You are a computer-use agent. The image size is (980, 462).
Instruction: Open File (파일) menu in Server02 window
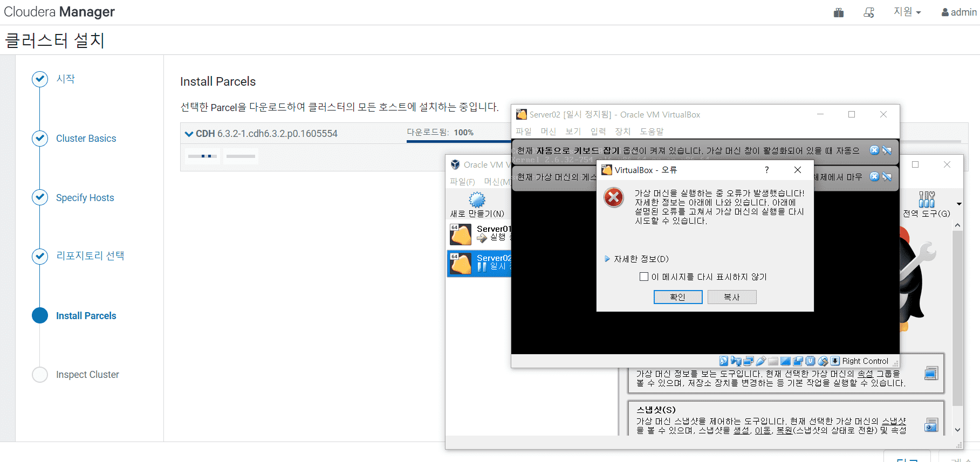pos(523,132)
